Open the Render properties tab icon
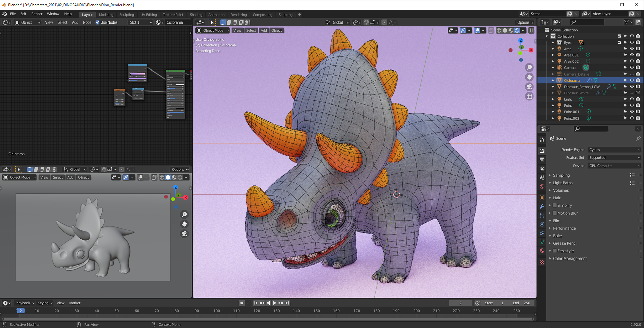Screen dimensions: 644x328 coord(542,151)
